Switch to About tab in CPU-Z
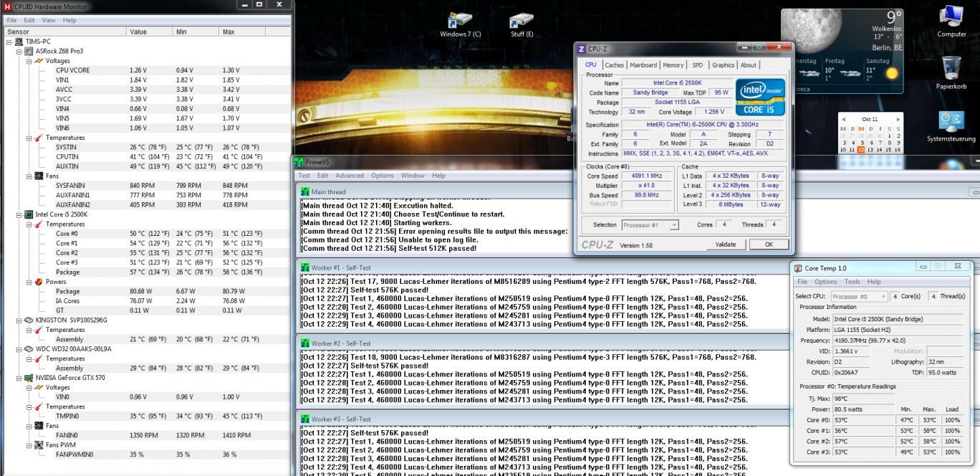Screen dimensions: 980x476 (749, 65)
